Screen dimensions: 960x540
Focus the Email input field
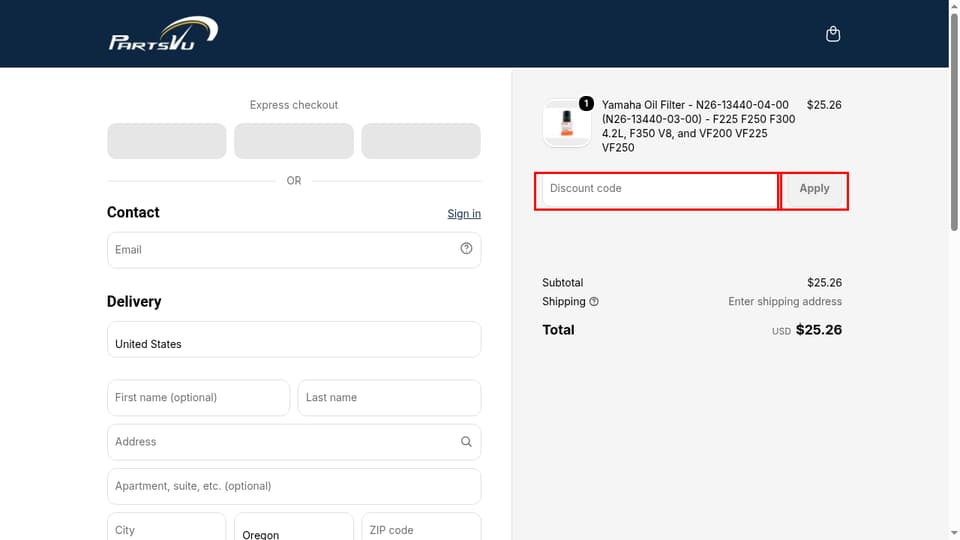tap(294, 250)
